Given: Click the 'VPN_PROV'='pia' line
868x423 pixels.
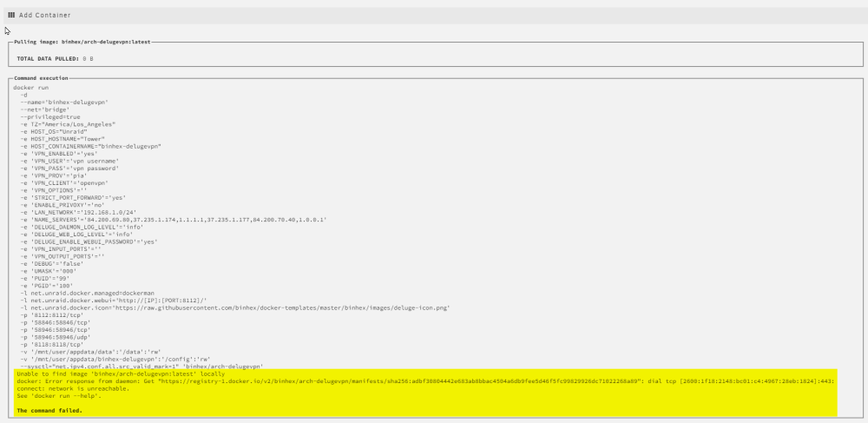Looking at the screenshot, I should point(54,175).
